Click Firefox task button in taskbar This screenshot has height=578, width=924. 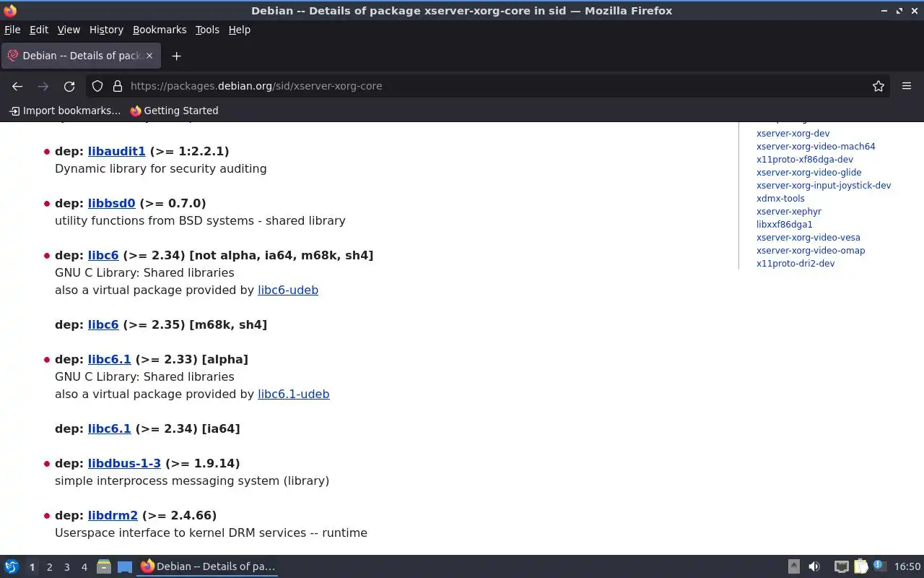point(208,566)
